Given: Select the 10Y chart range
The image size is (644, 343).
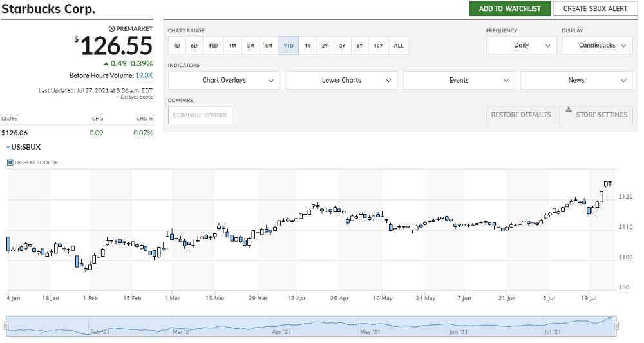Looking at the screenshot, I should [x=378, y=46].
